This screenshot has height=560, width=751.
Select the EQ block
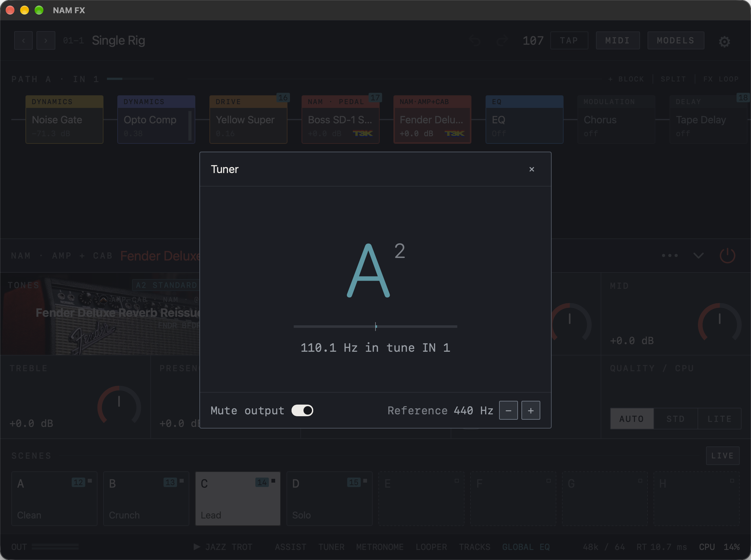pyautogui.click(x=525, y=120)
